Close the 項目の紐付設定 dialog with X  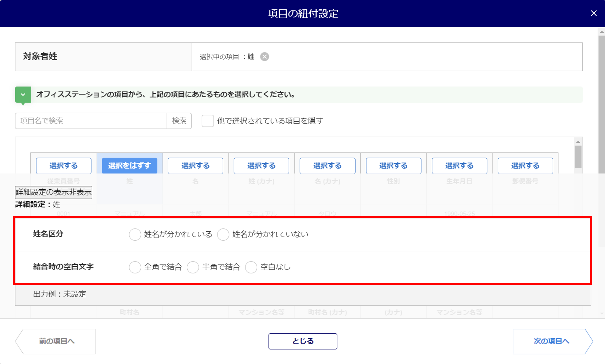click(x=593, y=13)
